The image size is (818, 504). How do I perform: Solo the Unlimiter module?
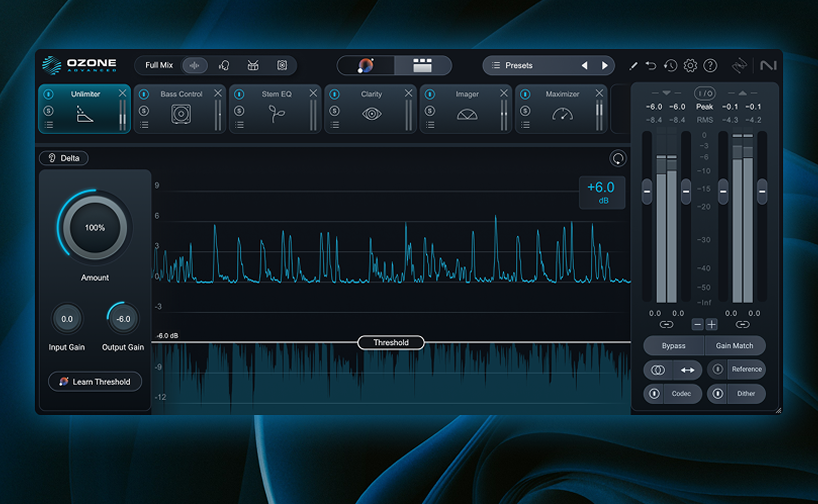pos(49,111)
